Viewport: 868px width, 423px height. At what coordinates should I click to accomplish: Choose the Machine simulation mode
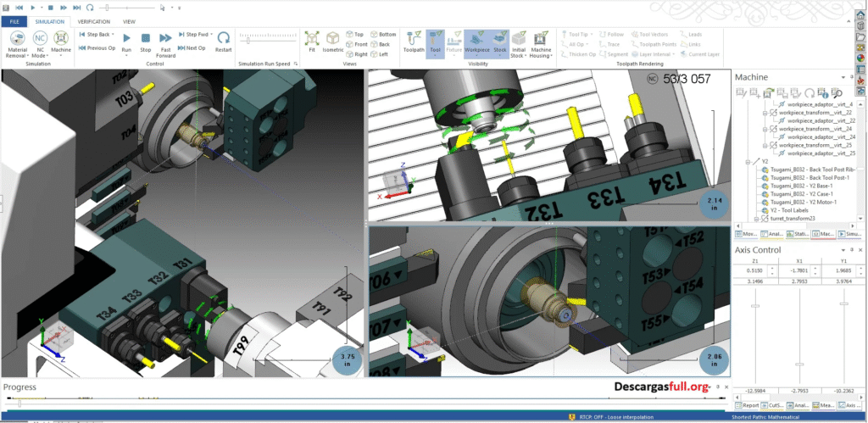coord(61,43)
